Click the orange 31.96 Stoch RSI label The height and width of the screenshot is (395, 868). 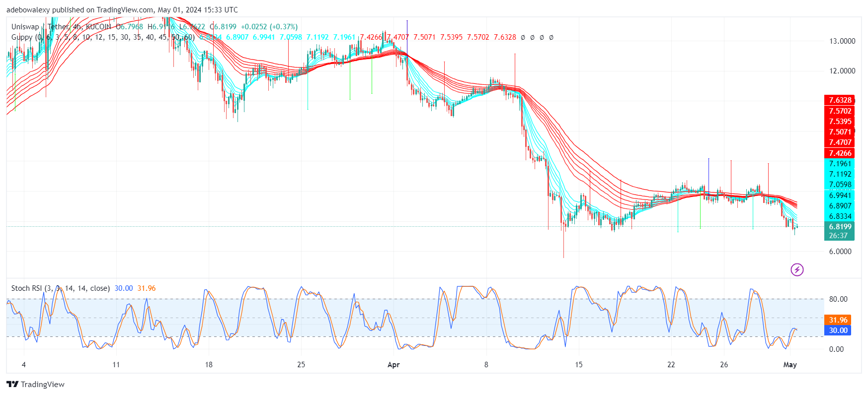click(838, 320)
